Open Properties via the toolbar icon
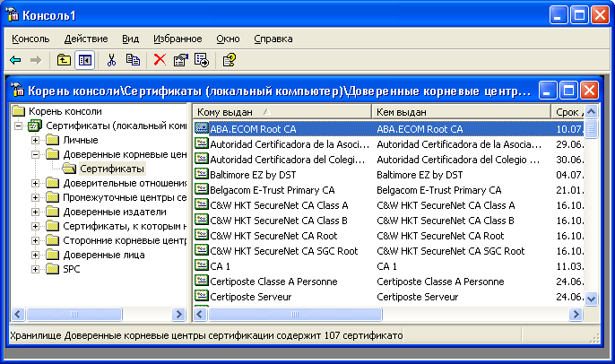 [180, 60]
